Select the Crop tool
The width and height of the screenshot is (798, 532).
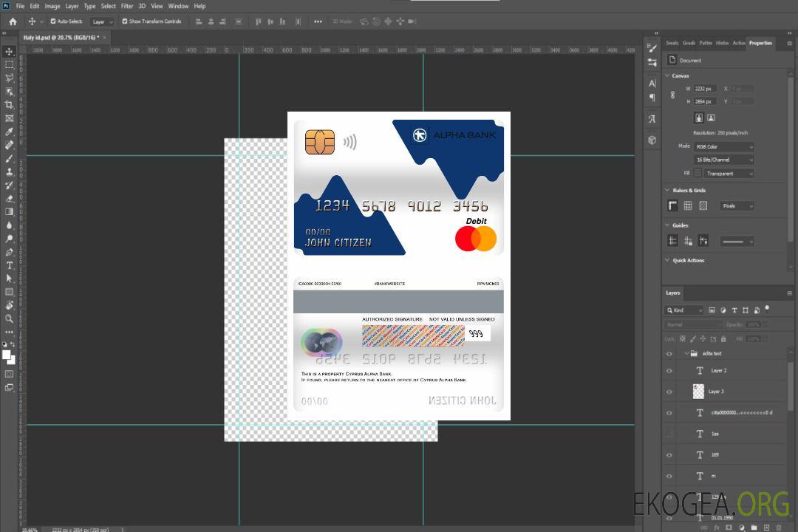tap(9, 104)
